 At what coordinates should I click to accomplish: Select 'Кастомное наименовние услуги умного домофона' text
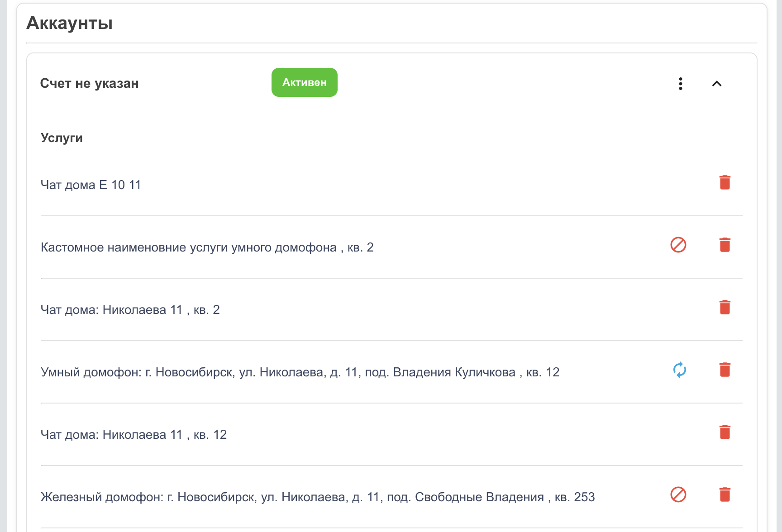tap(188, 247)
